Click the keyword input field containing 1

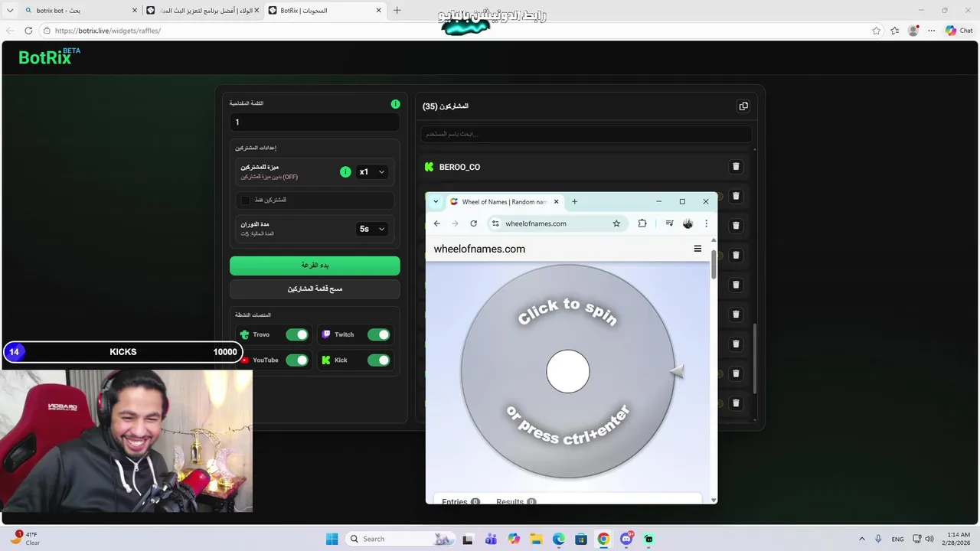tap(315, 122)
